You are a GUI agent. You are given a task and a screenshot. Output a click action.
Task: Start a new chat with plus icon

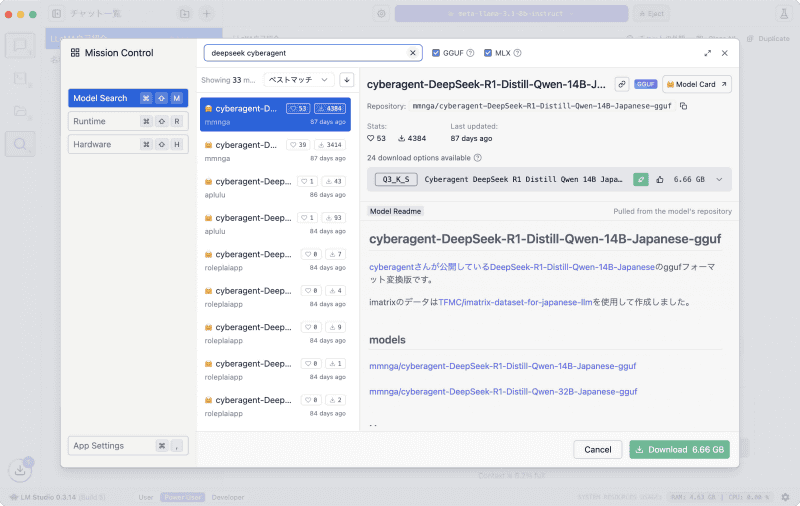click(207, 14)
